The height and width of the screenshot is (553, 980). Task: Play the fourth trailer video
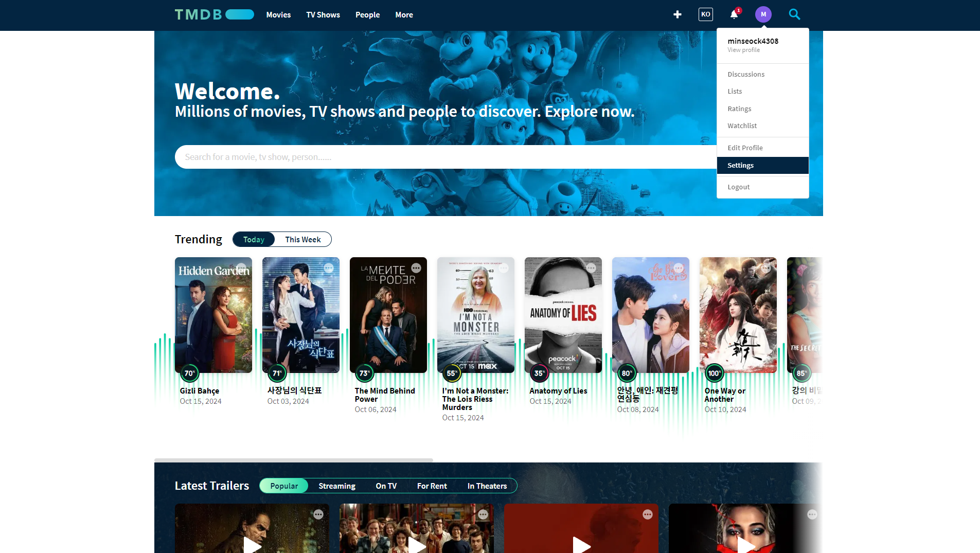(x=746, y=545)
